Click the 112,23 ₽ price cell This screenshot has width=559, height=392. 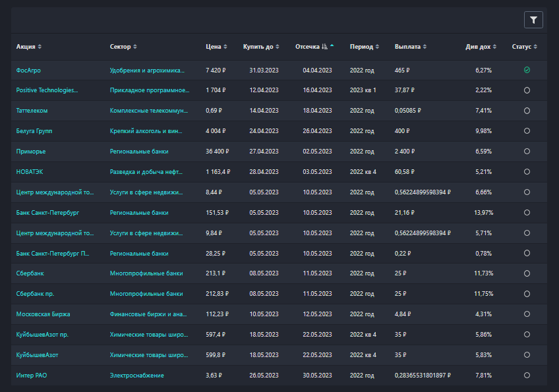[x=217, y=314]
